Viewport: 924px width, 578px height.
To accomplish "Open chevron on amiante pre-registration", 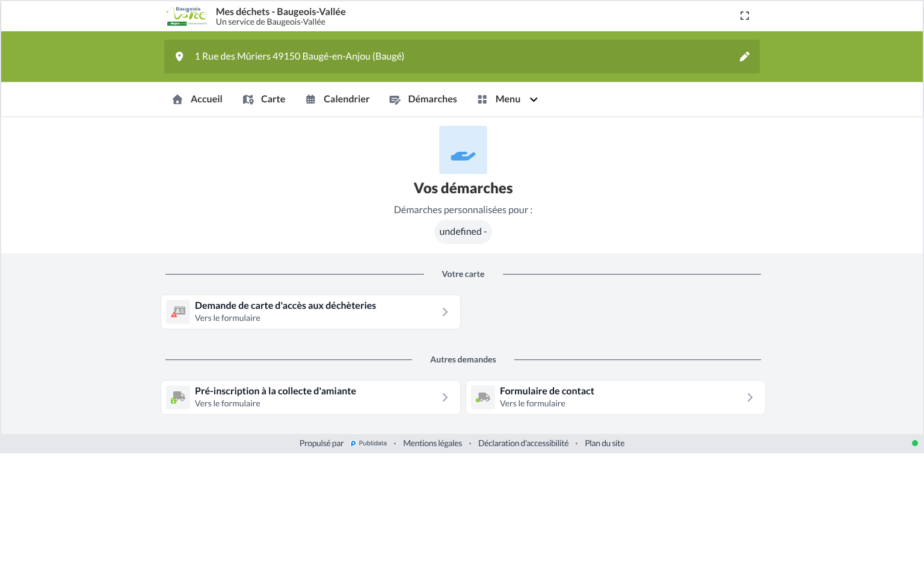I will coord(445,397).
